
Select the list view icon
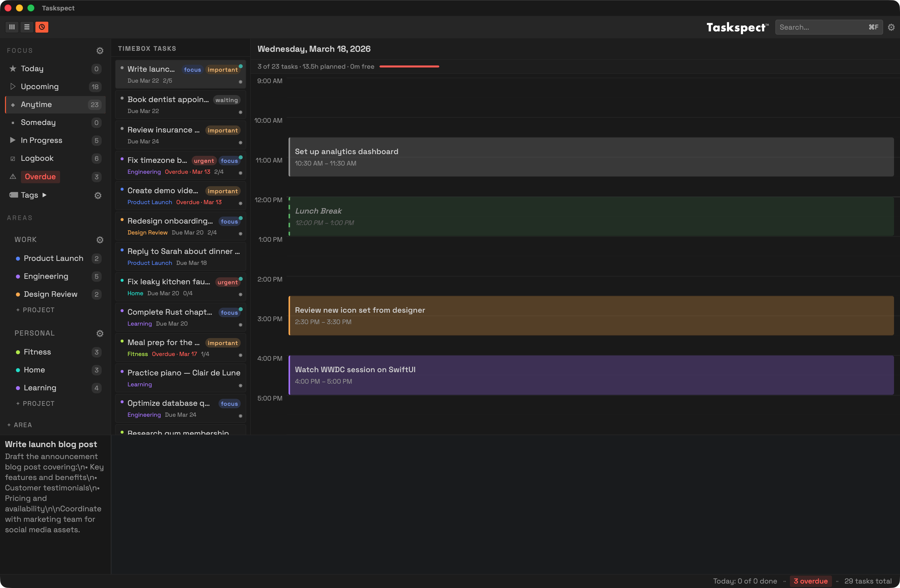[27, 27]
